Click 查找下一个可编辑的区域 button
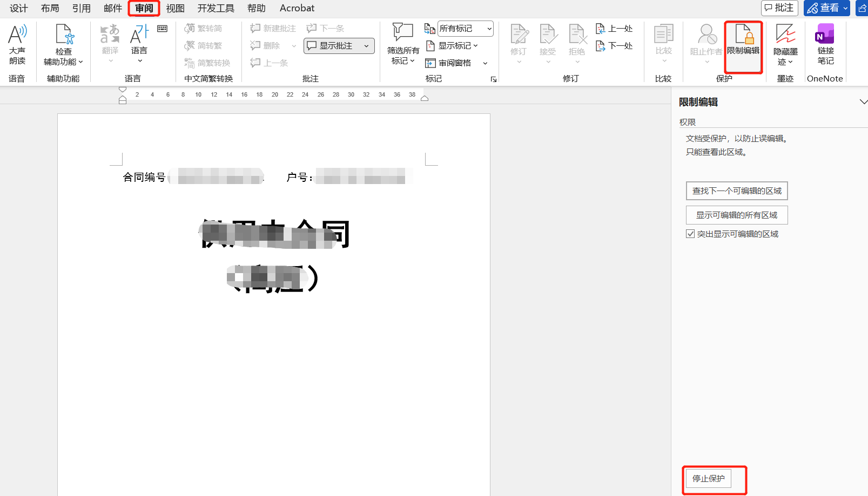The image size is (868, 496). (737, 191)
